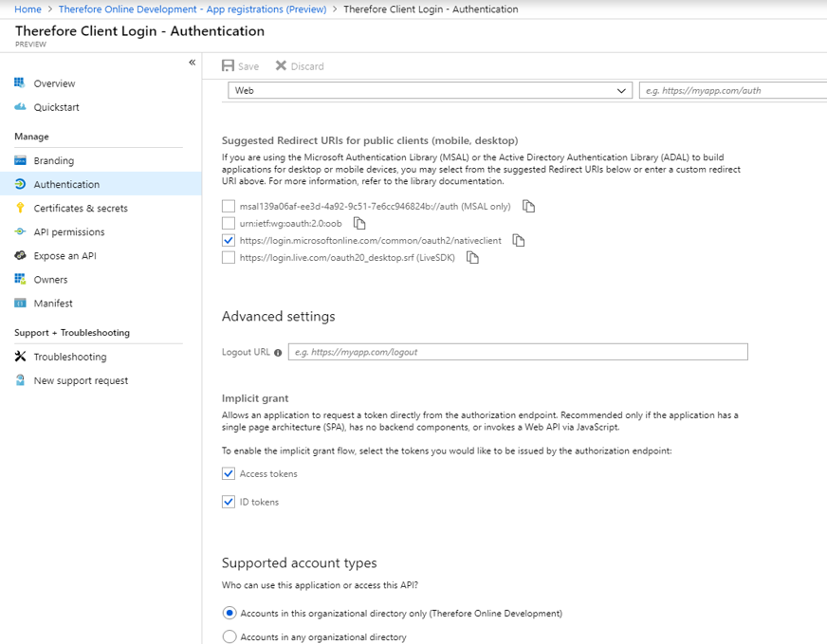Click 'Supported account types' heading text
This screenshot has width=827, height=644.
coord(299,562)
